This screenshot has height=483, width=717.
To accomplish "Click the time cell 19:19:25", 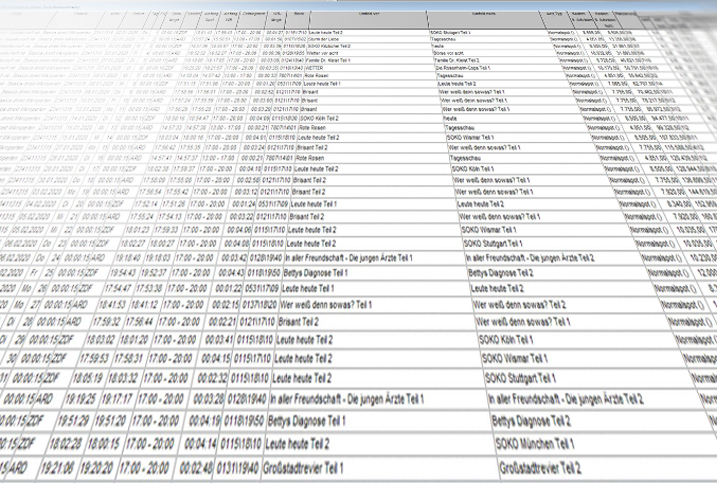I will [x=80, y=399].
